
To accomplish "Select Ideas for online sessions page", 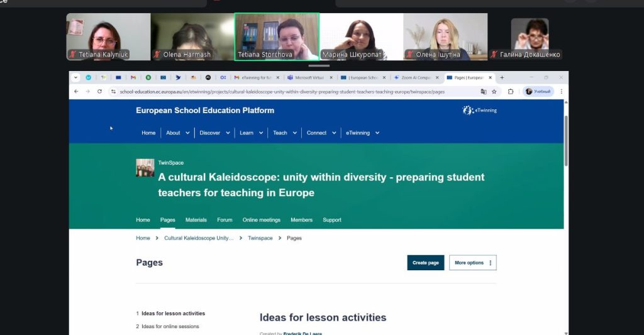I will tap(170, 326).
